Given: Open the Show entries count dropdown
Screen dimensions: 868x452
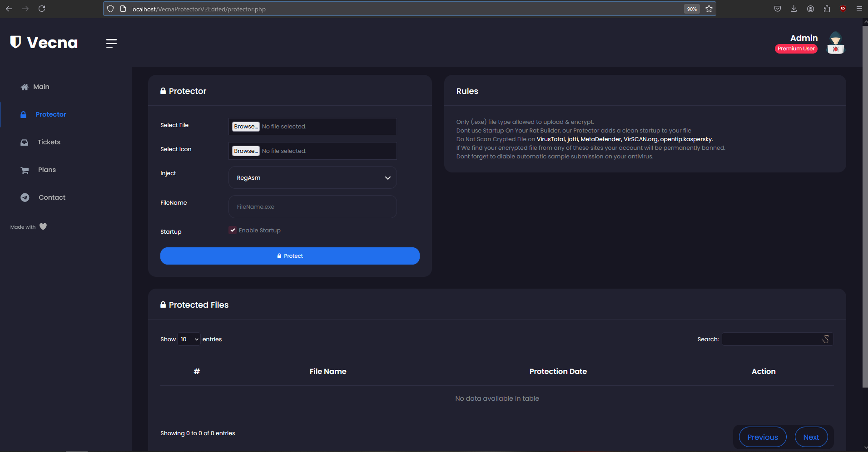Looking at the screenshot, I should (189, 339).
